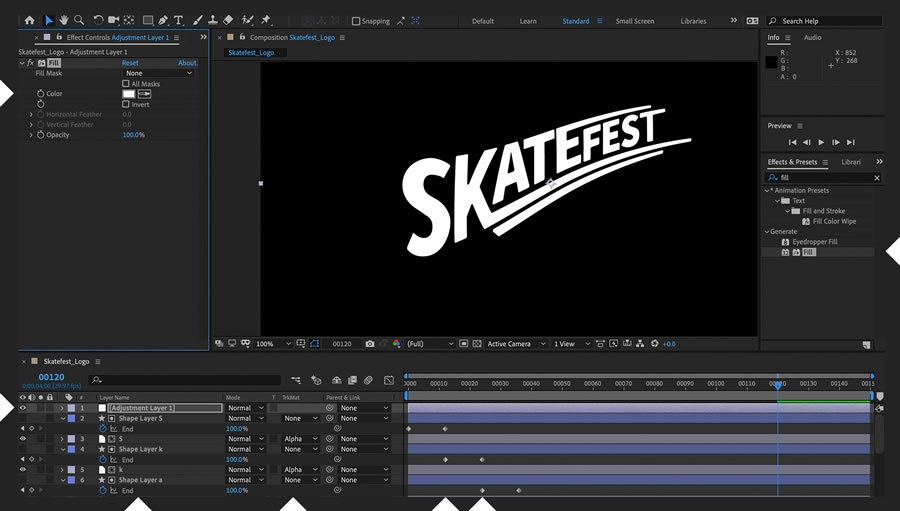Select the Pen tool
The width and height of the screenshot is (900, 511).
pos(163,20)
